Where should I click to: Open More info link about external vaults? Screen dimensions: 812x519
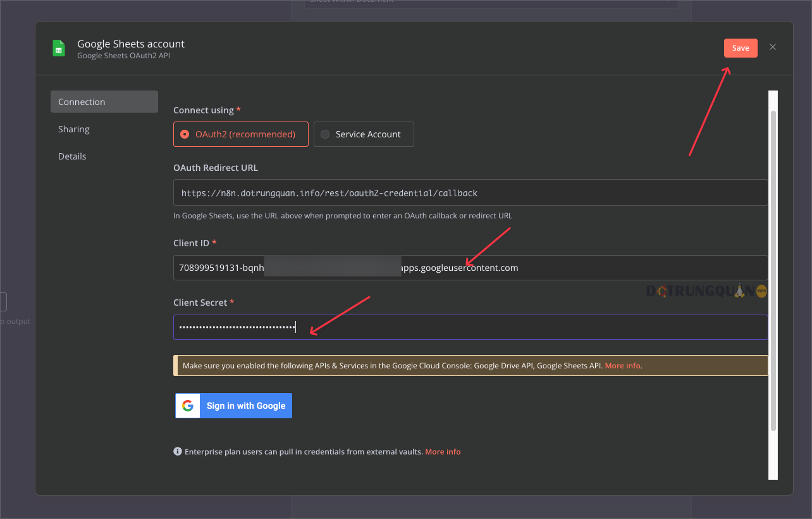point(443,452)
